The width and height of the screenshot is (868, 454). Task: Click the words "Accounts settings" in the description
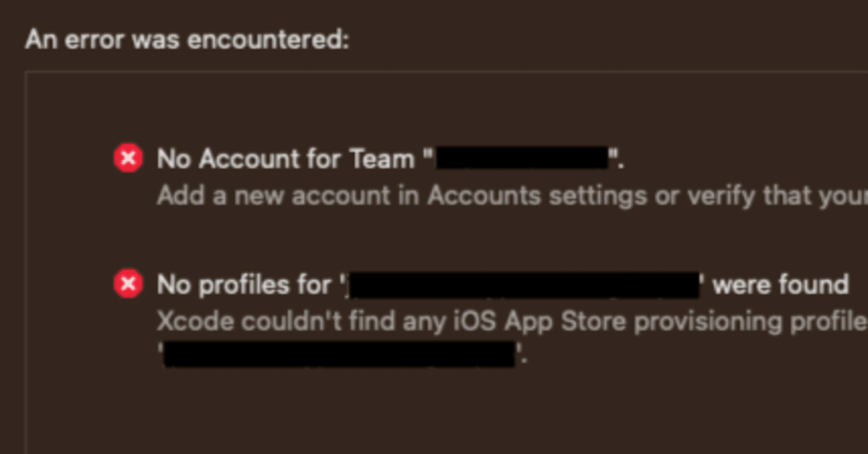click(x=536, y=196)
